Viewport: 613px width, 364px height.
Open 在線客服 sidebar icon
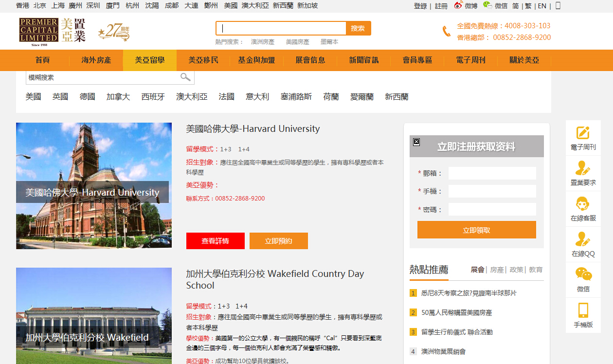pyautogui.click(x=583, y=203)
